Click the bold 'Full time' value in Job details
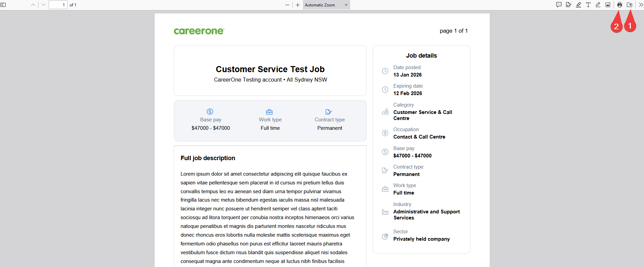 (x=404, y=193)
